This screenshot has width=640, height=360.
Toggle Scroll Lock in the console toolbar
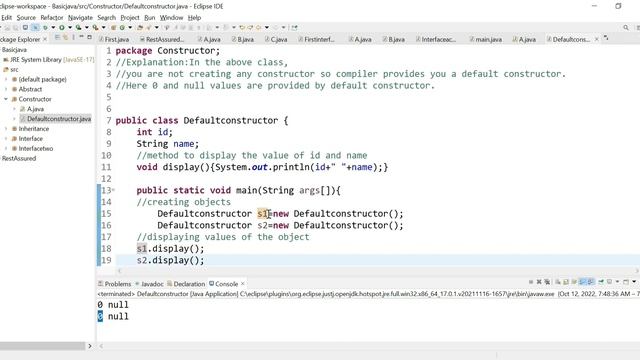click(x=565, y=282)
